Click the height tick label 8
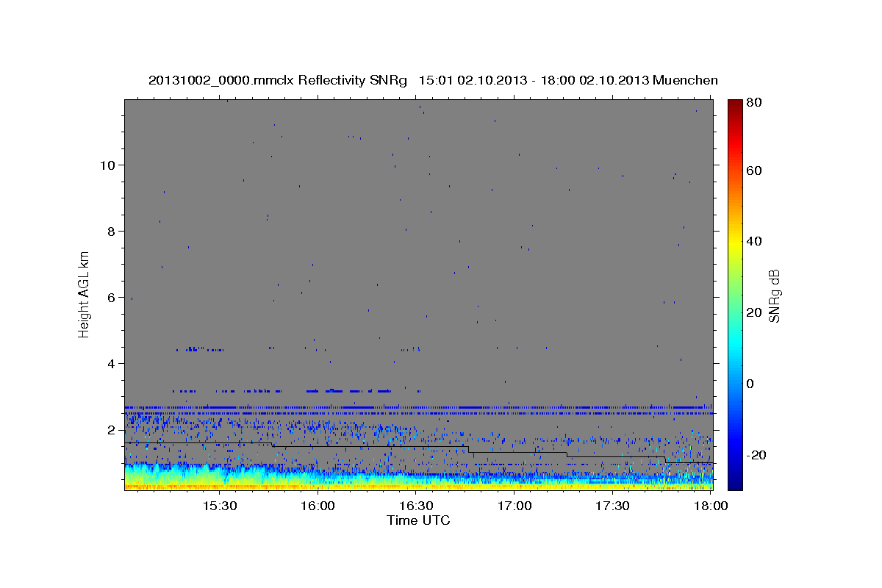Viewport: 882px width, 588px height. [110, 232]
